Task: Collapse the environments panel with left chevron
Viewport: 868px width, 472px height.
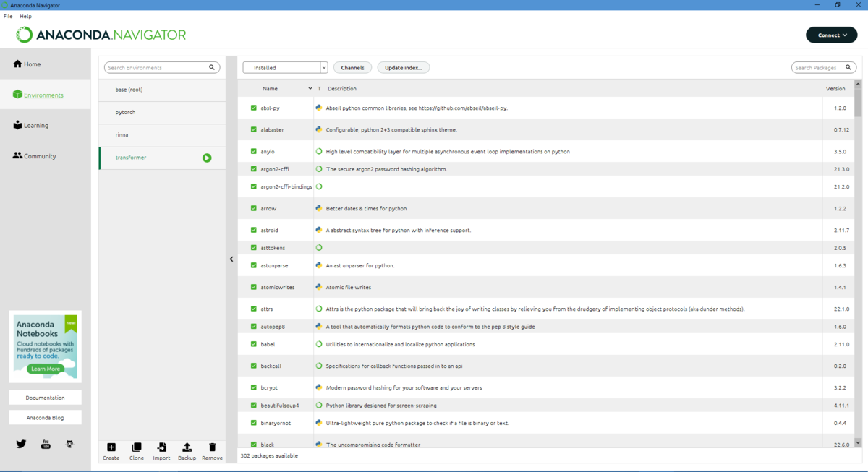Action: [x=231, y=259]
